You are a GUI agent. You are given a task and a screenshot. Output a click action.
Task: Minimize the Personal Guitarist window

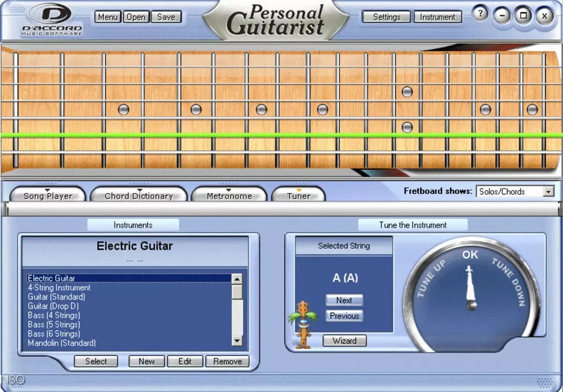pyautogui.click(x=502, y=15)
